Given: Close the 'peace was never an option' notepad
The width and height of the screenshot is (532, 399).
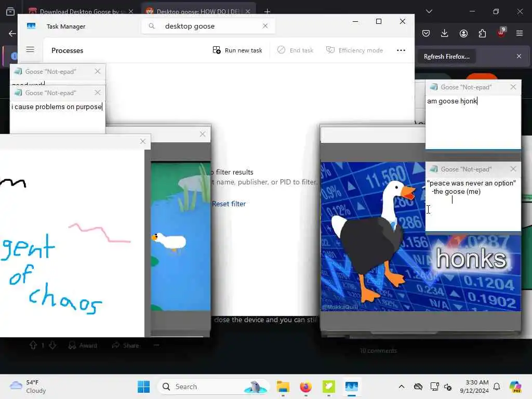Looking at the screenshot, I should (x=513, y=169).
